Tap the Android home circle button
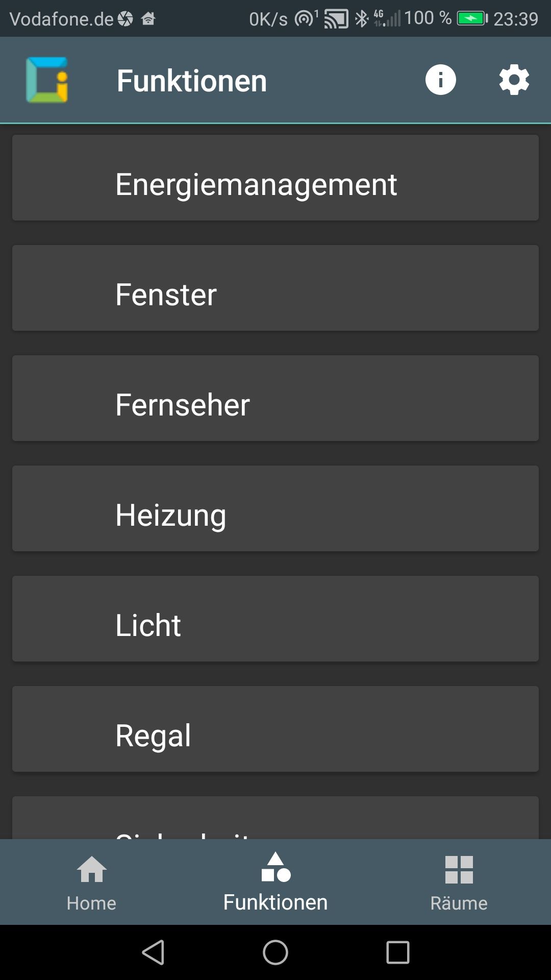The image size is (551, 980). [275, 952]
